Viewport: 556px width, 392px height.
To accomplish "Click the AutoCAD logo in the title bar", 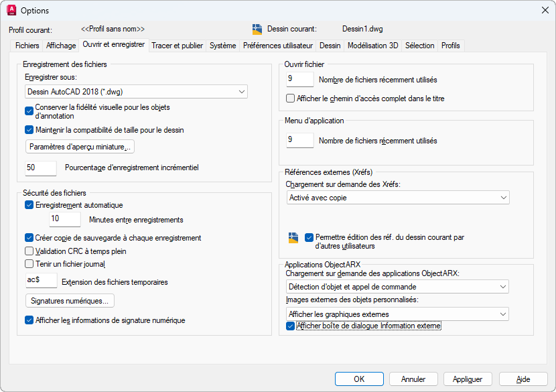I will coord(11,10).
